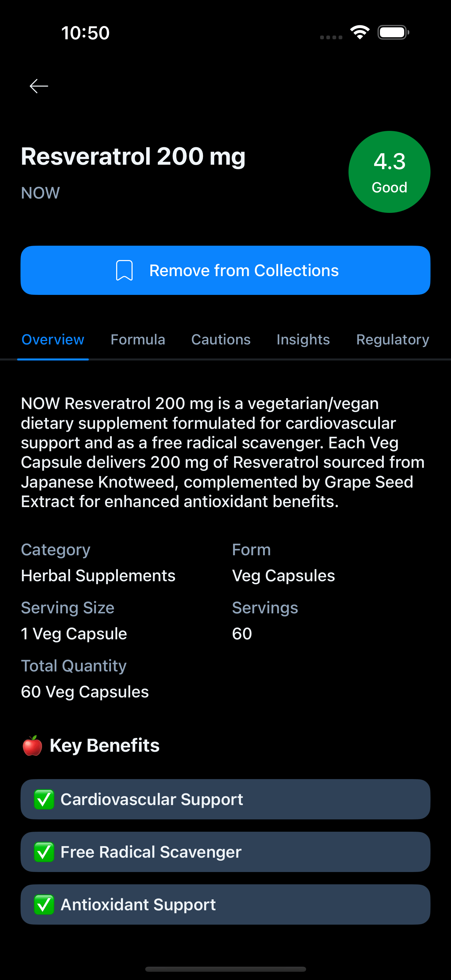Tap the Antioxidant Support green checkmark
This screenshot has width=451, height=980.
(44, 905)
